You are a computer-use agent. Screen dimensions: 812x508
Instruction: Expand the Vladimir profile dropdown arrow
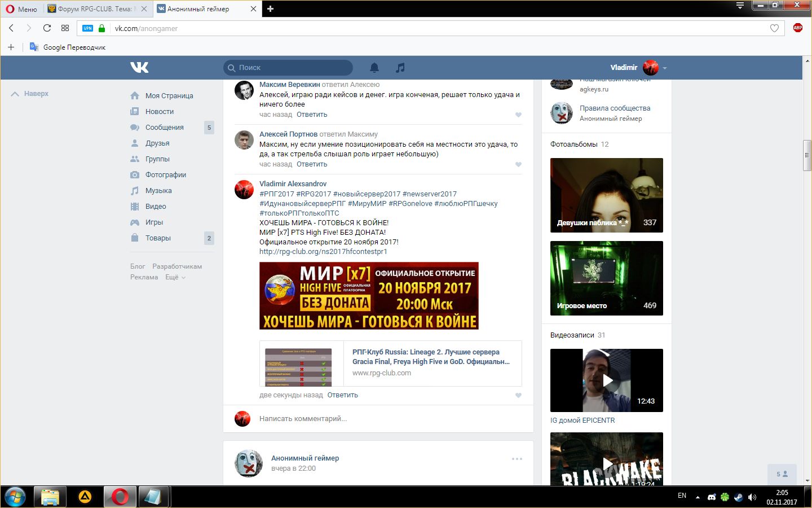(665, 68)
